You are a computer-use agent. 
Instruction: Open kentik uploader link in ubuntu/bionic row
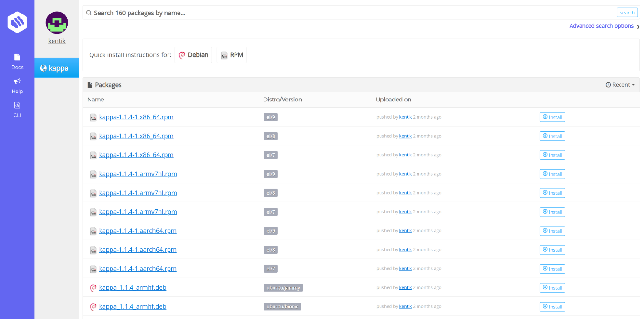point(405,306)
